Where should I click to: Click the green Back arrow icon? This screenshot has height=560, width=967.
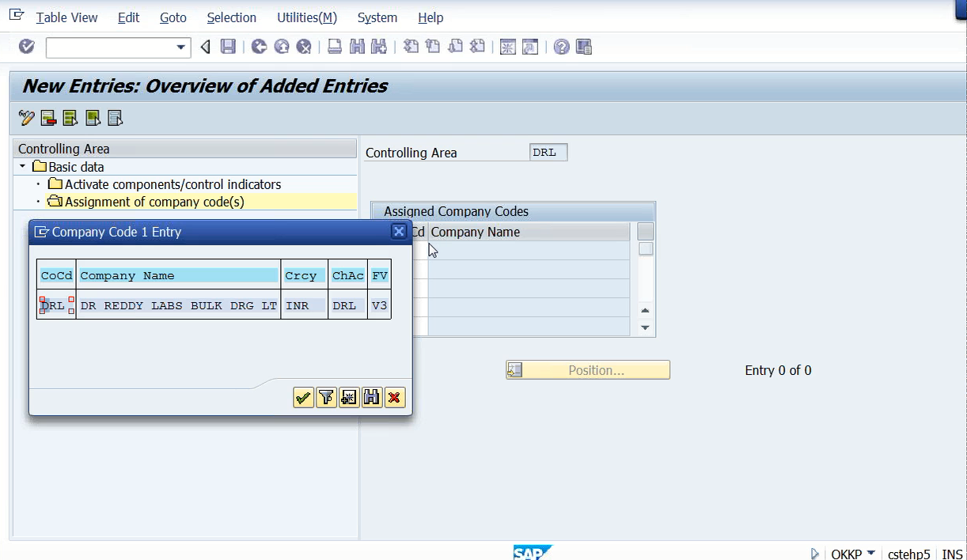pyautogui.click(x=259, y=47)
